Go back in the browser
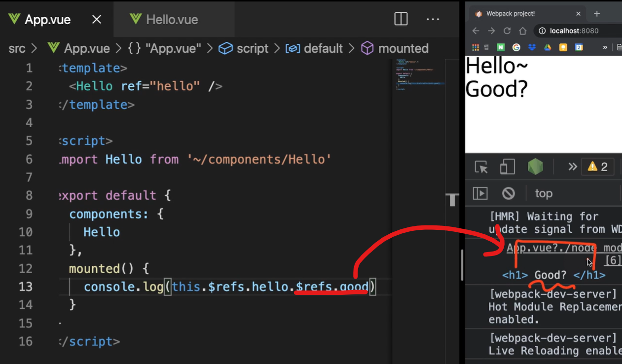 (x=476, y=31)
